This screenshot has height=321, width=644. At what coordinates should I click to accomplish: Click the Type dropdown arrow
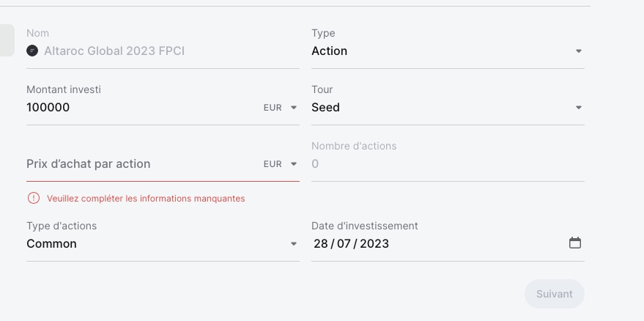pos(579,51)
